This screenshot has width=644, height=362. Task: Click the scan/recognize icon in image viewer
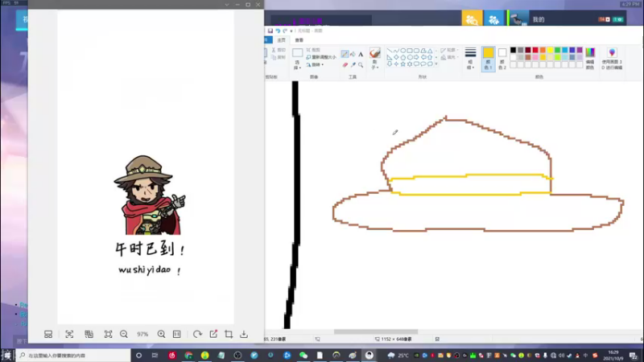[x=69, y=334]
